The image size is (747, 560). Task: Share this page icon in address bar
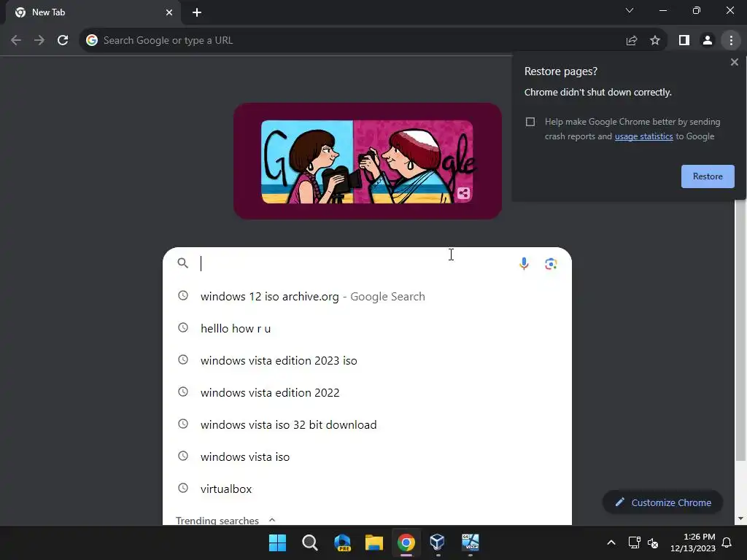(632, 41)
